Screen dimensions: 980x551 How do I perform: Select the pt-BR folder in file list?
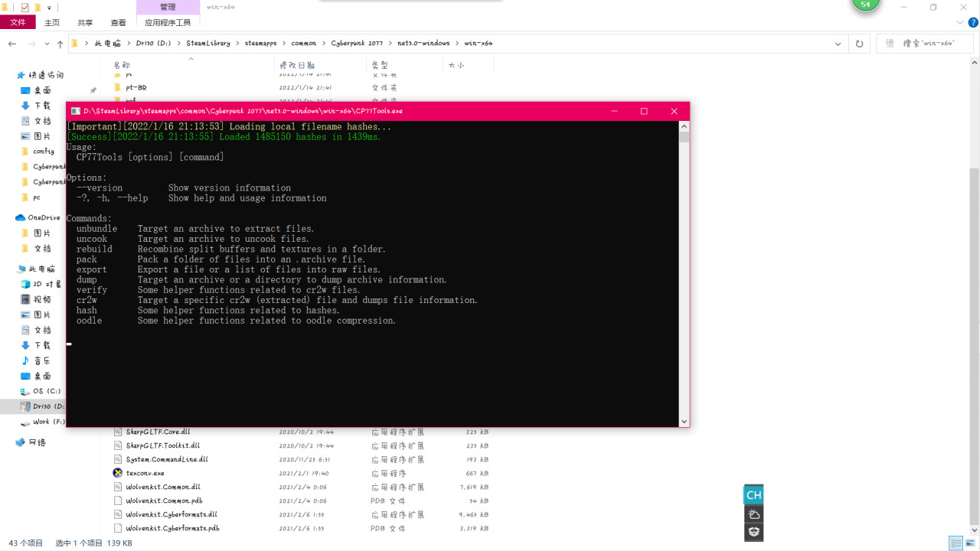coord(136,88)
